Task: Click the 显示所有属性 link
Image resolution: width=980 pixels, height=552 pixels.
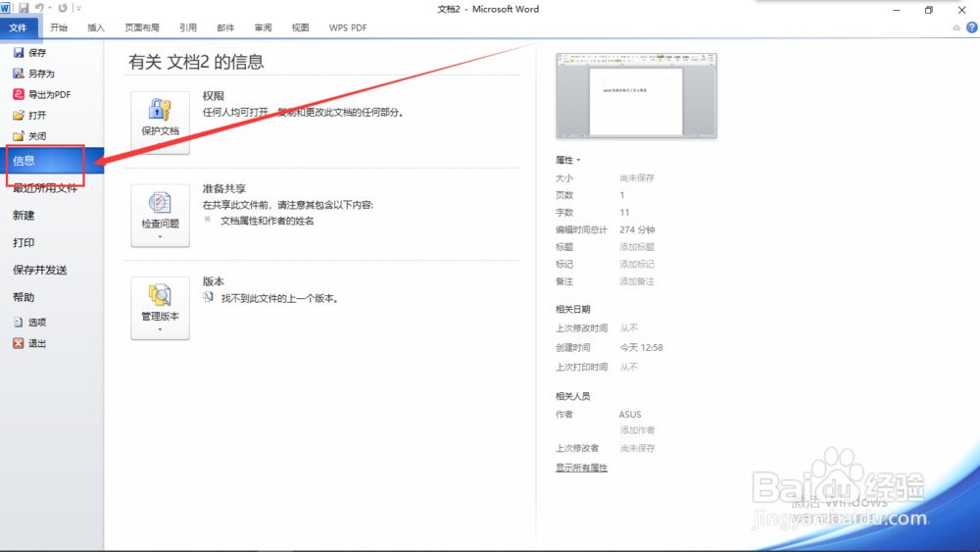Action: click(581, 468)
